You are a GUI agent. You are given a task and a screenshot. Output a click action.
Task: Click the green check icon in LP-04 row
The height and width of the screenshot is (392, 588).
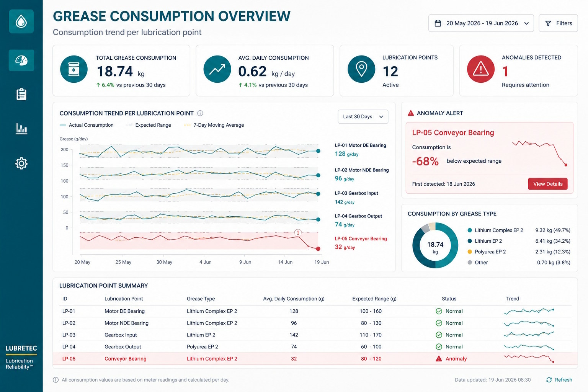pyautogui.click(x=439, y=347)
